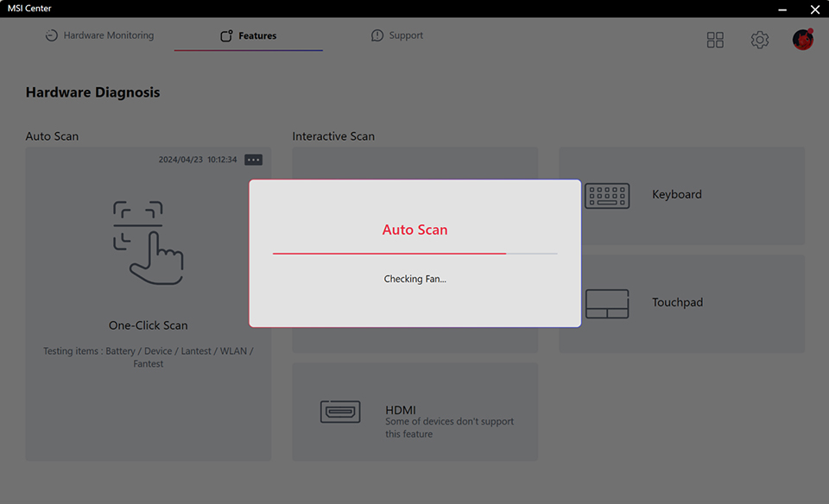Open the HDMI interactive scan
The width and height of the screenshot is (829, 504).
(x=415, y=412)
